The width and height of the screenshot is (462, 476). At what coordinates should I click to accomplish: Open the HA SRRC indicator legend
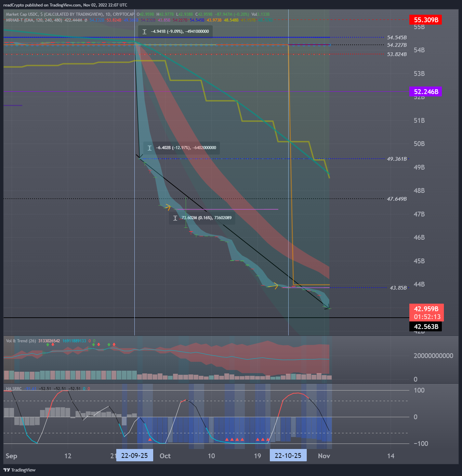click(x=14, y=389)
